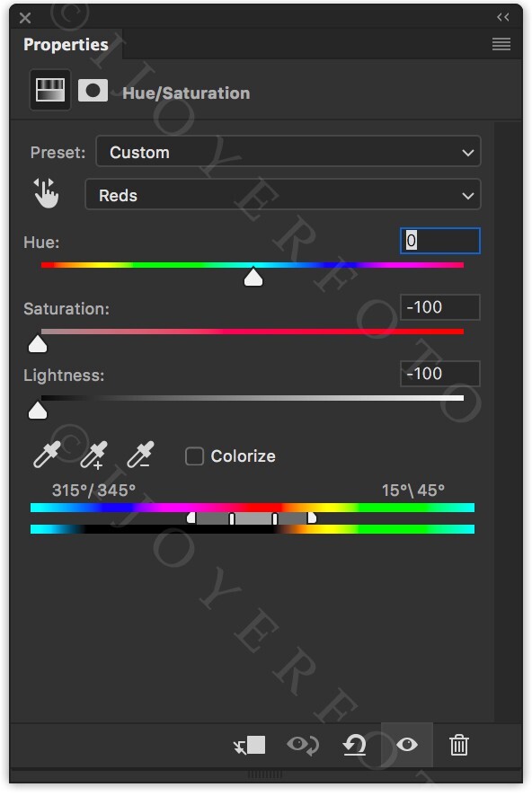The width and height of the screenshot is (532, 796).
Task: Delete this adjustment layer via trash
Action: click(459, 745)
